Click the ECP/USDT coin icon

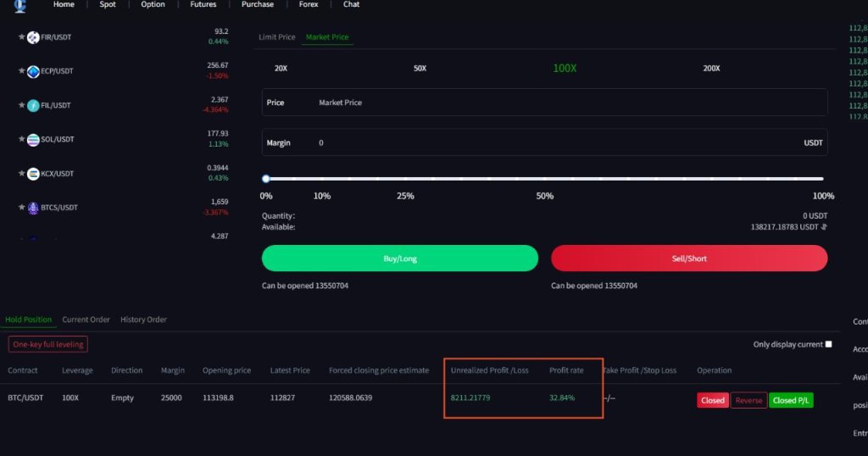(33, 72)
